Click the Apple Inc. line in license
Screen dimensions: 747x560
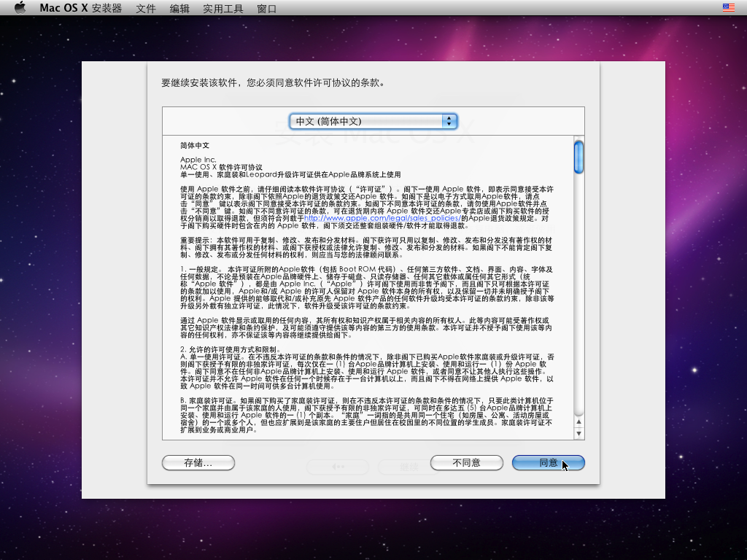tap(198, 160)
